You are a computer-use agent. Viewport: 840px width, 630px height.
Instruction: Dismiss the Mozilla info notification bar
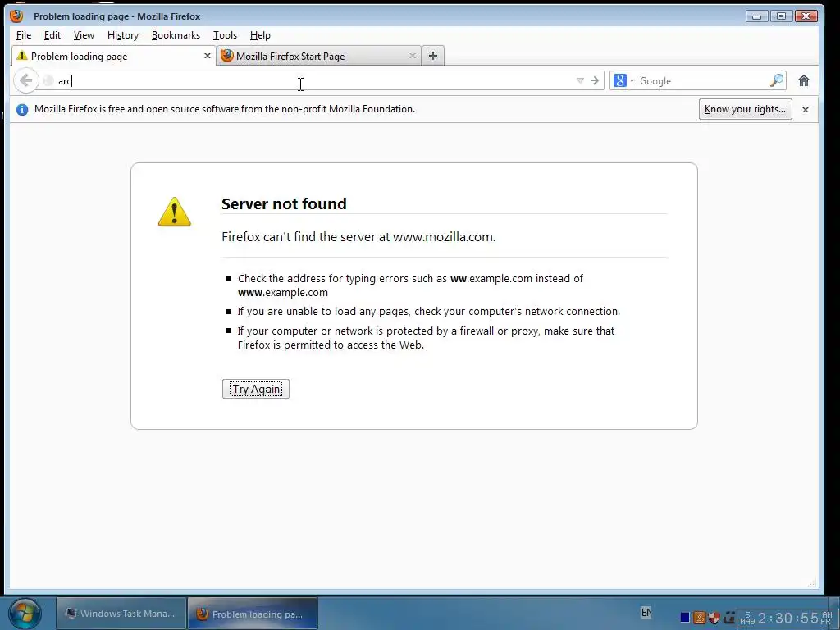click(x=806, y=109)
